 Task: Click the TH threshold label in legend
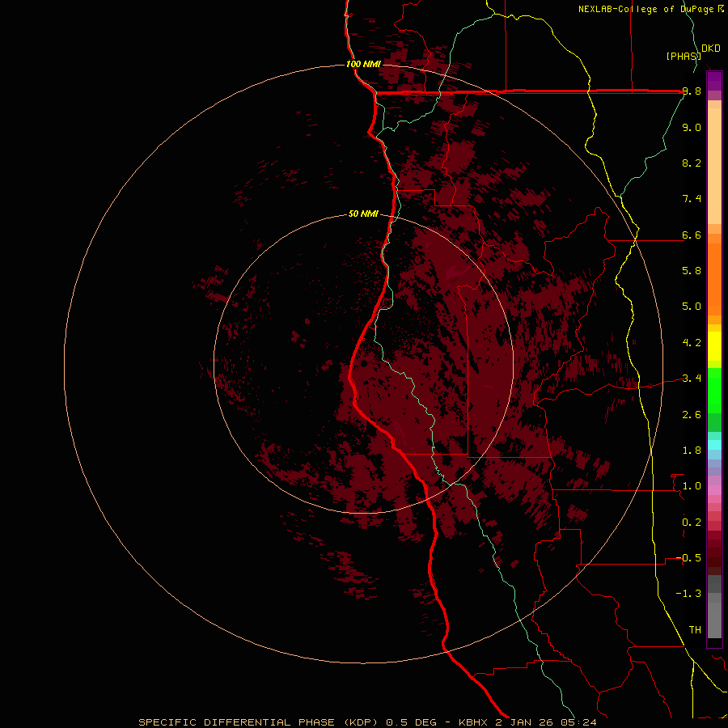coord(695,630)
